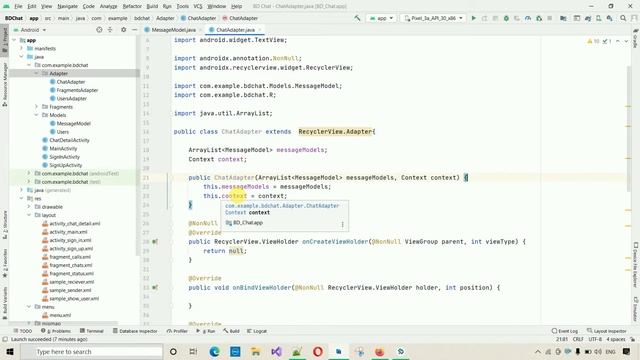This screenshot has height=360, width=640.
Task: Run the app with green play button
Action: (473, 18)
